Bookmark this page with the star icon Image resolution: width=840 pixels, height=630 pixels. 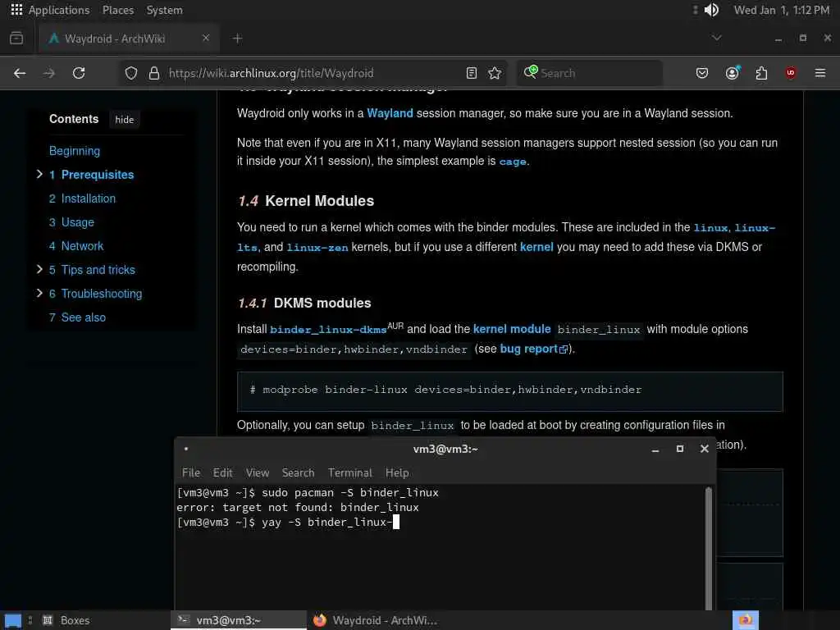(495, 73)
